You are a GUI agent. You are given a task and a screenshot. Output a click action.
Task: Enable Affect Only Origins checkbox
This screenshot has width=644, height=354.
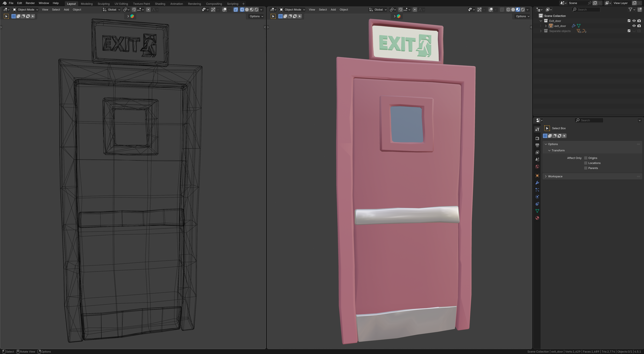pos(585,158)
